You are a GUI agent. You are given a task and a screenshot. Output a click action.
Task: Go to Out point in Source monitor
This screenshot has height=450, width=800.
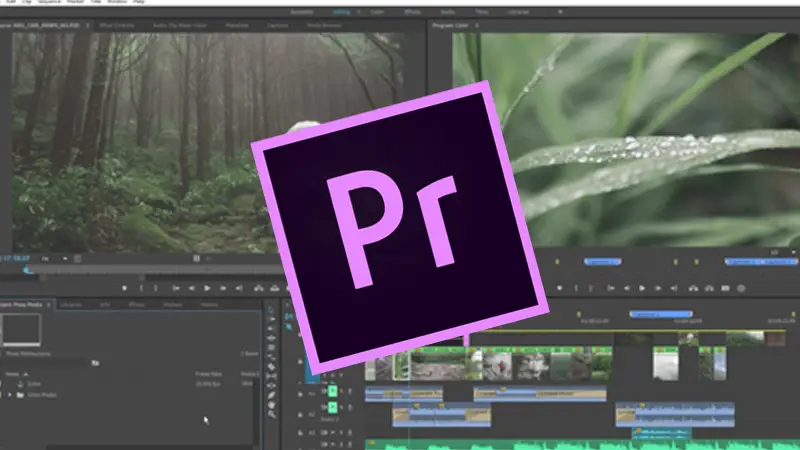coord(239,288)
